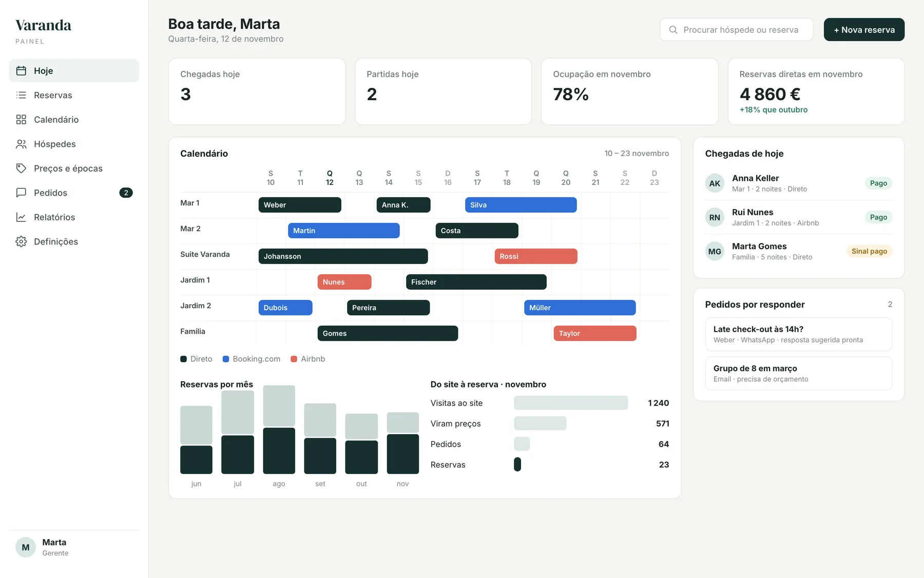Click the chart icon for Relatórios

point(21,217)
